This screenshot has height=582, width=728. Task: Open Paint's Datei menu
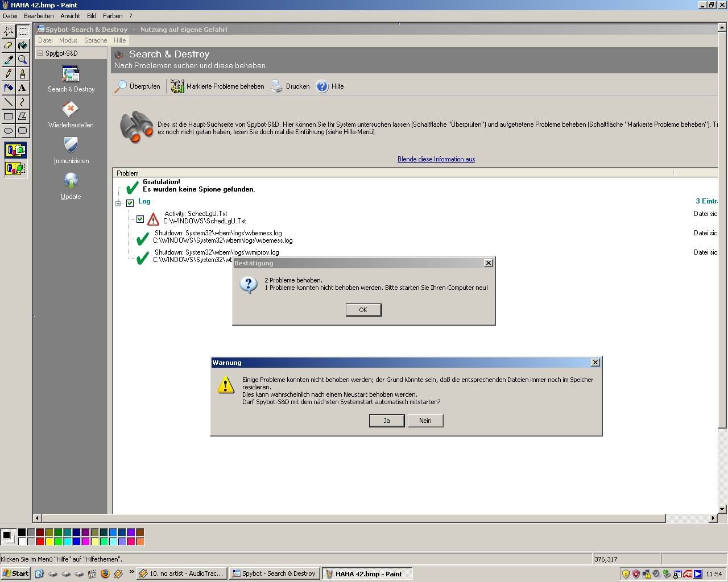(x=10, y=16)
